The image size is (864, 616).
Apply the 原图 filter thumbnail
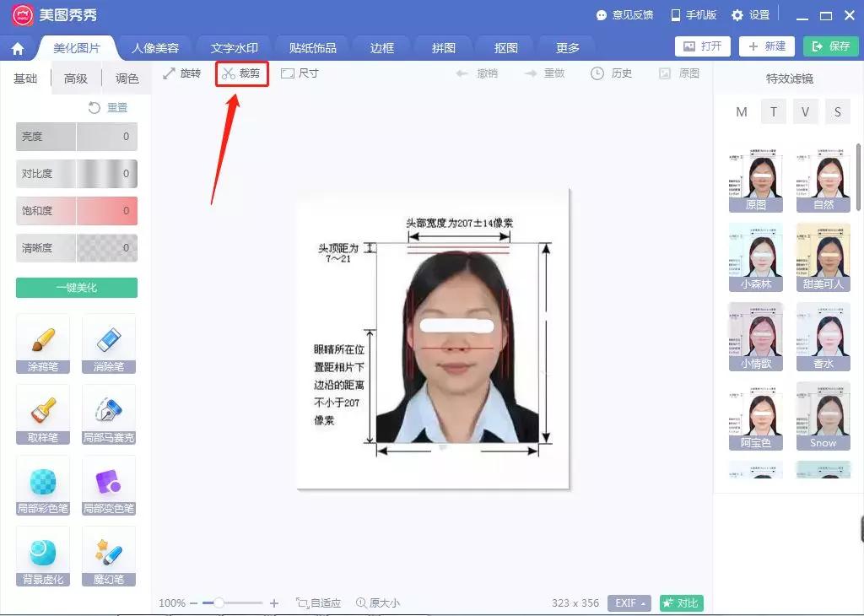pyautogui.click(x=755, y=180)
